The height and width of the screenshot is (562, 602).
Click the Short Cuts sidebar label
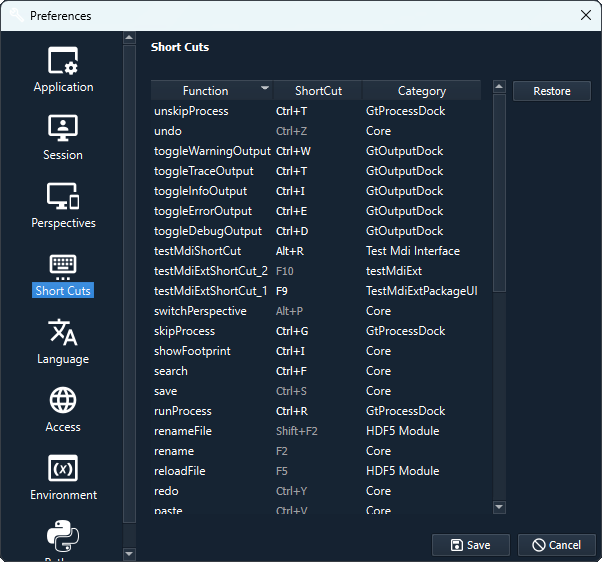tap(63, 291)
